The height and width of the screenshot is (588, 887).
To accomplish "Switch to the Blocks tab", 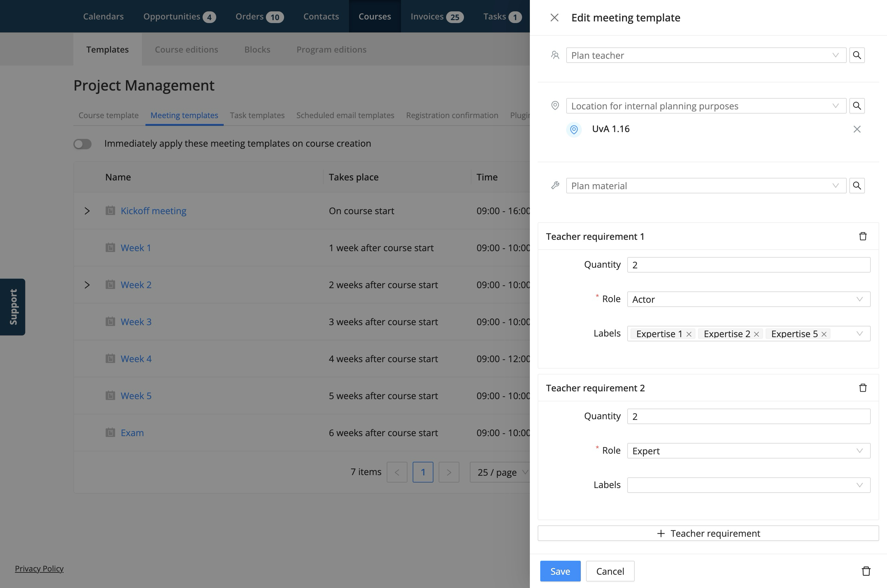I will (257, 50).
